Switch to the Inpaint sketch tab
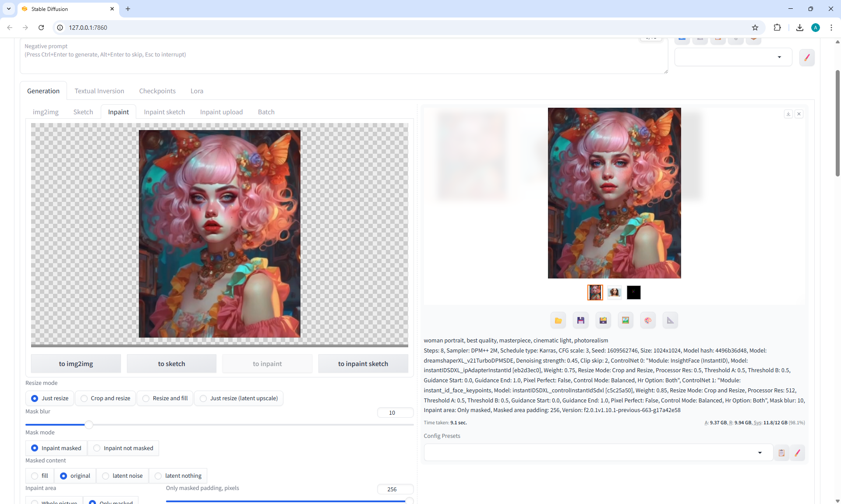This screenshot has height=504, width=841. point(164,112)
